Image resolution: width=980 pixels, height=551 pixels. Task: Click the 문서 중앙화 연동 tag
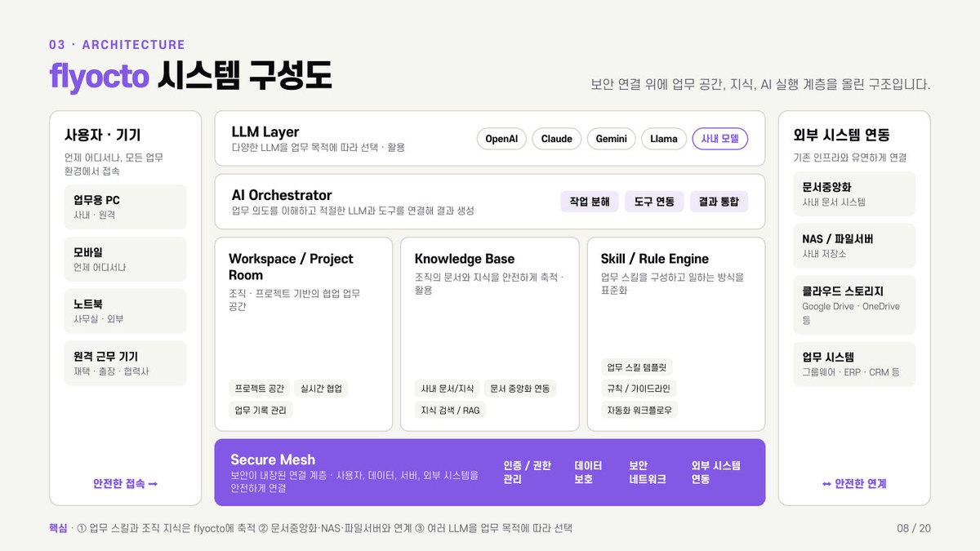coord(520,389)
